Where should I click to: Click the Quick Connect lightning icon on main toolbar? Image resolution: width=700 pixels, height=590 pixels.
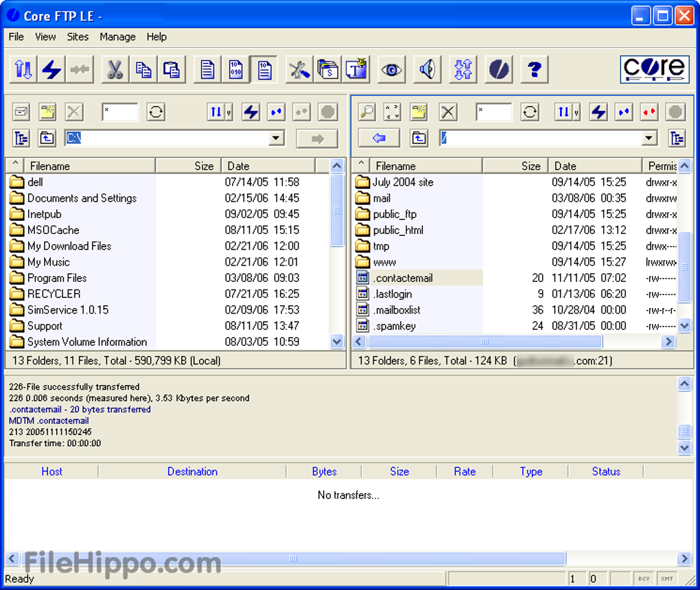tap(51, 69)
